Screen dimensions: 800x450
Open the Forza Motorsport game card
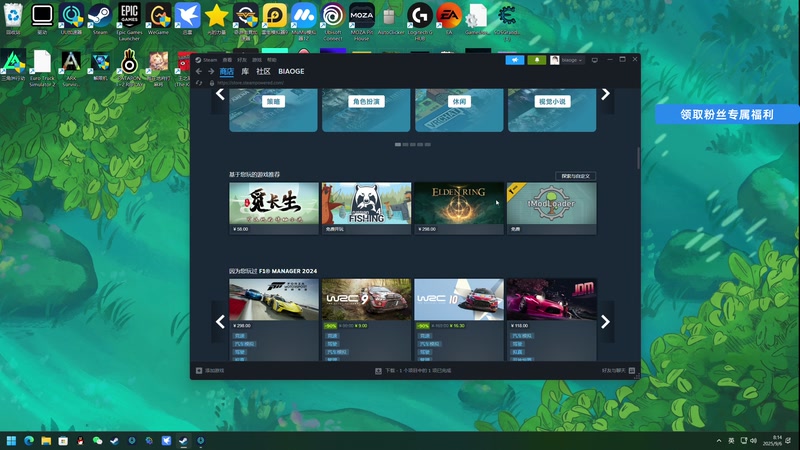[x=274, y=319]
